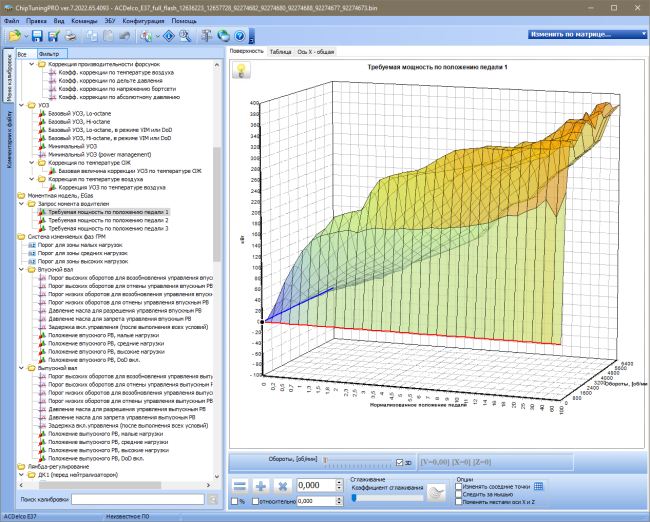
Task: Collapse Коррекция по температуре воздуха folder
Action: tap(32, 179)
